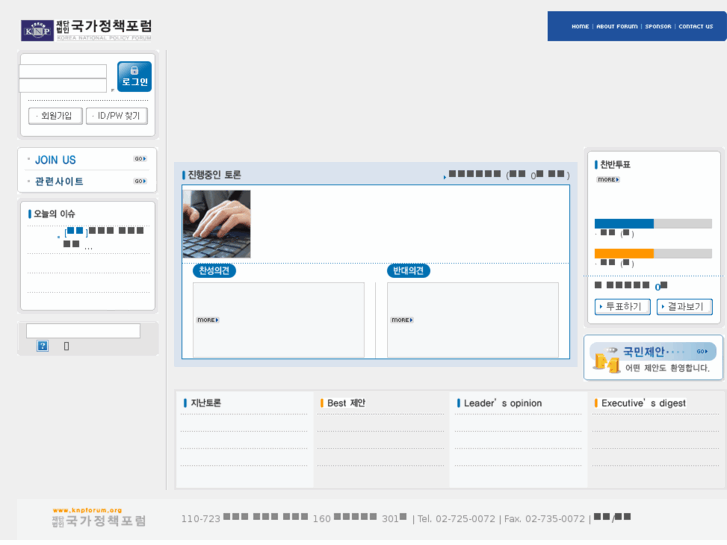This screenshot has width=727, height=545.
Task: Focus the search box in left sidebar
Action: 83,331
